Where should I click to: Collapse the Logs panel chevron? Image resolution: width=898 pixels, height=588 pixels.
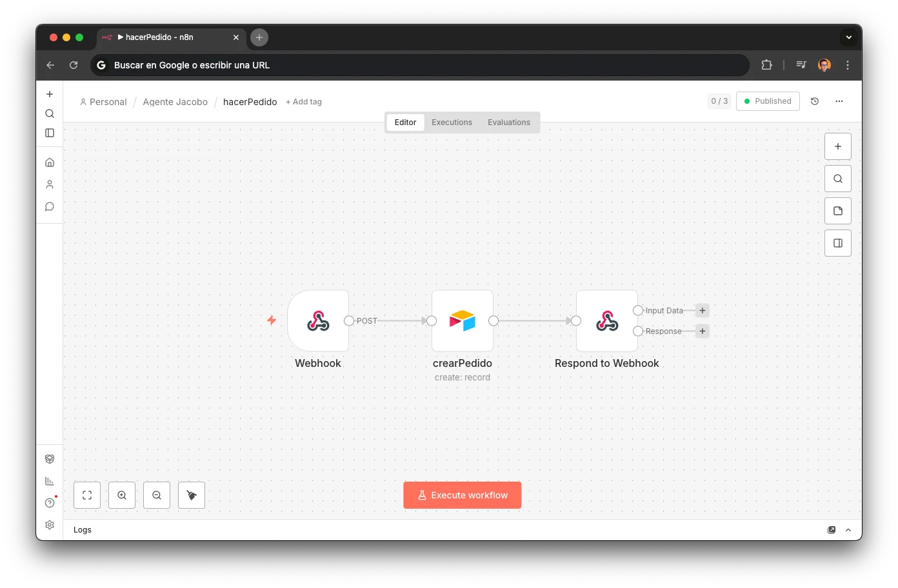[x=848, y=529]
